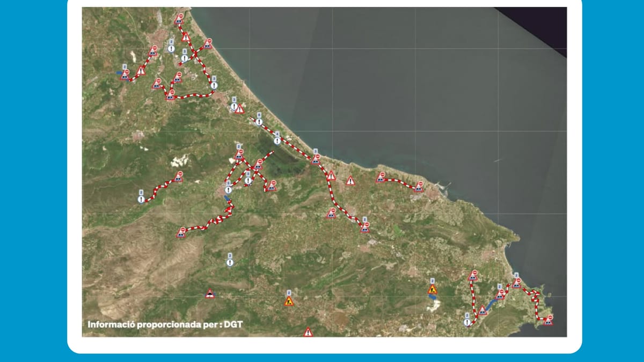Select the west-end closed marker of the harbour route
644x362 pixels.
(x=380, y=176)
